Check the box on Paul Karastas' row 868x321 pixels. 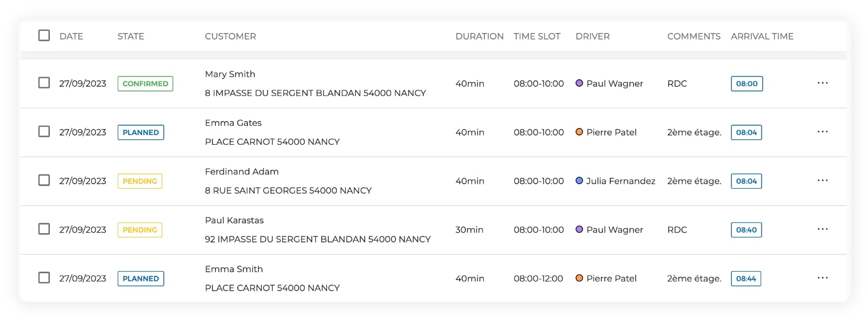coord(44,229)
